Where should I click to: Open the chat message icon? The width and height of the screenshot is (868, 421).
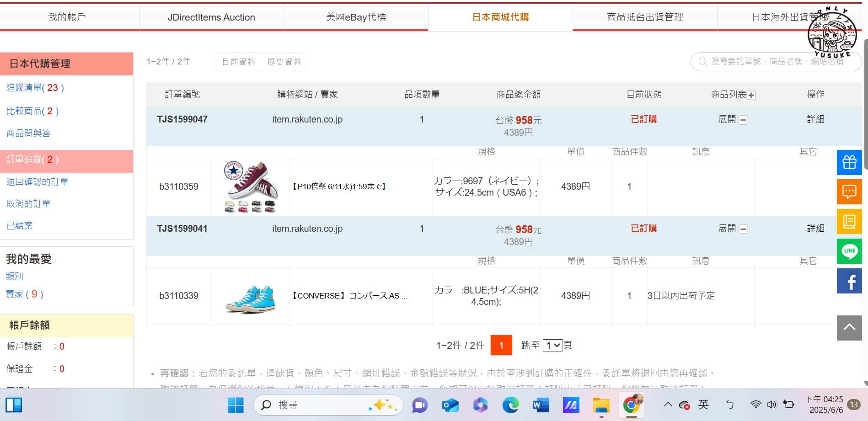pyautogui.click(x=849, y=192)
